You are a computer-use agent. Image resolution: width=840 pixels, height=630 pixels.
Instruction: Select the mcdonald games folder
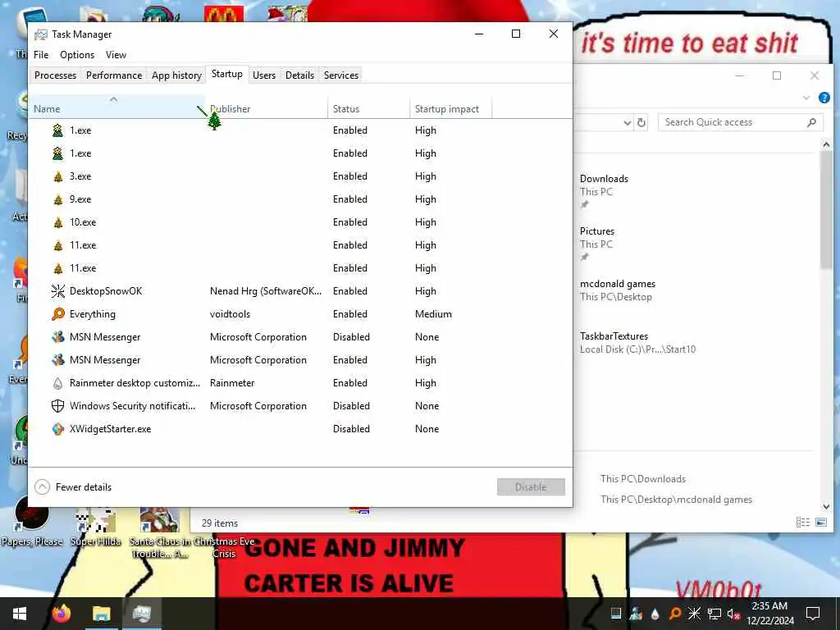(617, 284)
